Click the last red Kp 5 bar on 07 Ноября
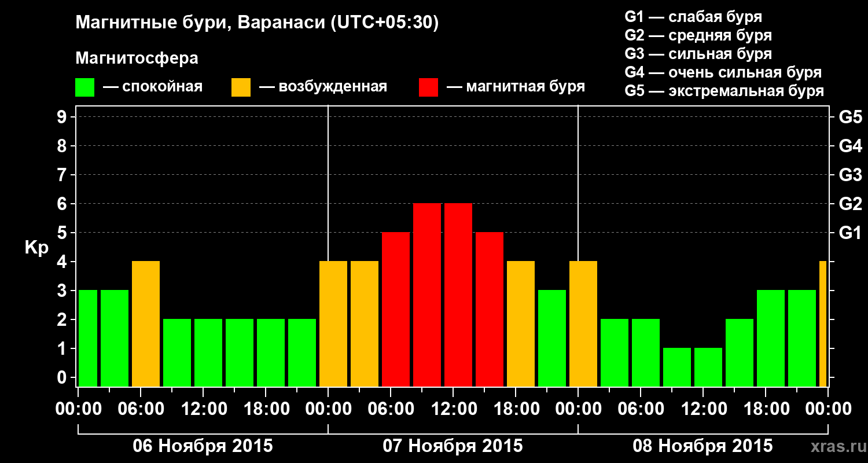Image resolution: width=868 pixels, height=463 pixels. tap(490, 310)
